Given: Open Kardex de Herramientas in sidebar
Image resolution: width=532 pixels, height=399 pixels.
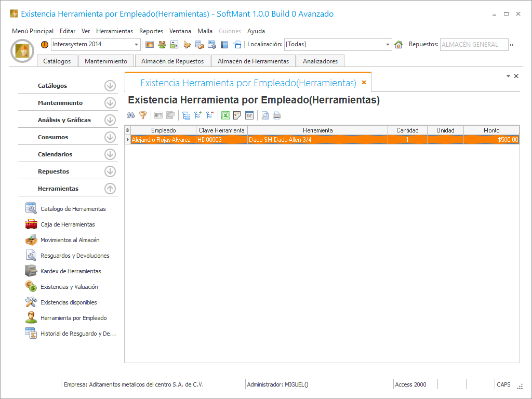Looking at the screenshot, I should tap(71, 271).
